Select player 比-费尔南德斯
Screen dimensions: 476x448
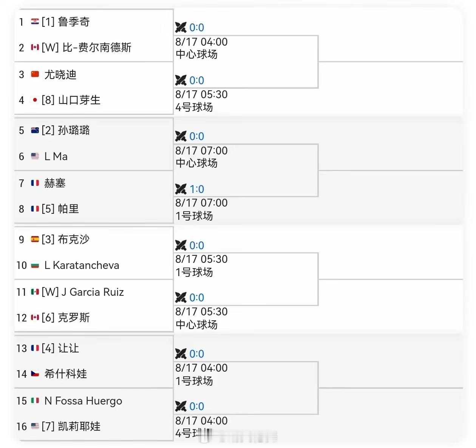pos(97,48)
